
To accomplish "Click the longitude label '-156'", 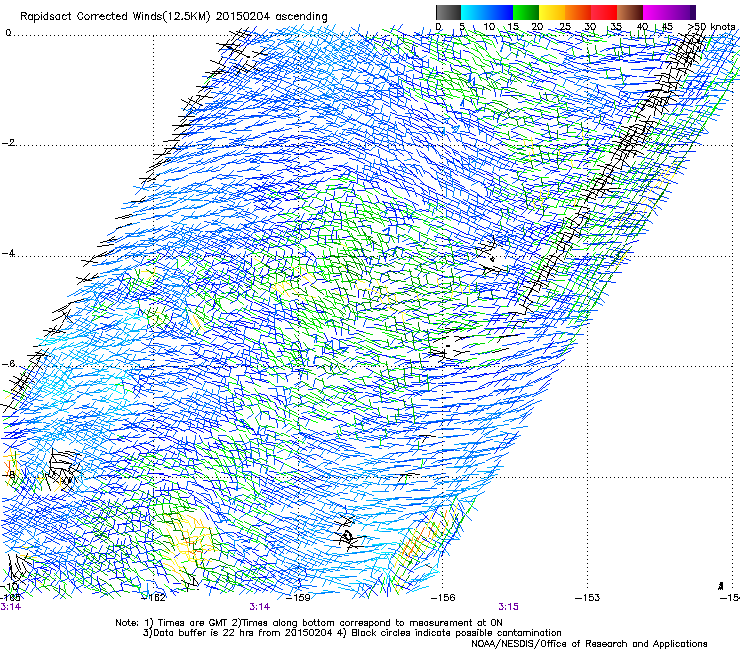I will pyautogui.click(x=443, y=598).
